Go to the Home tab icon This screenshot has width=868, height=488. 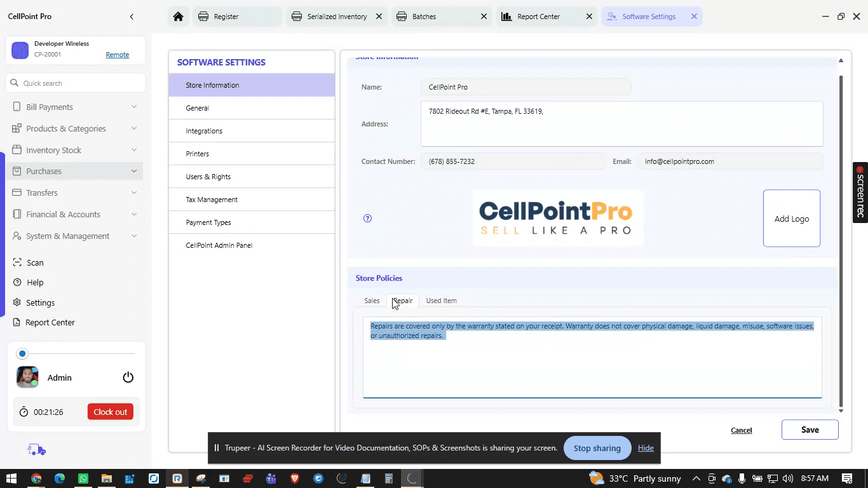[x=178, y=17]
